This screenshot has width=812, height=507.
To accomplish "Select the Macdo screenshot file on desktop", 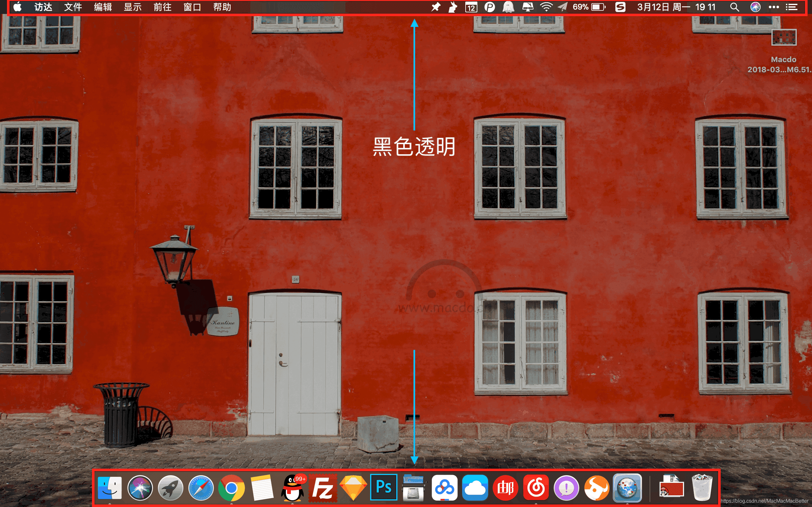I will [x=784, y=38].
